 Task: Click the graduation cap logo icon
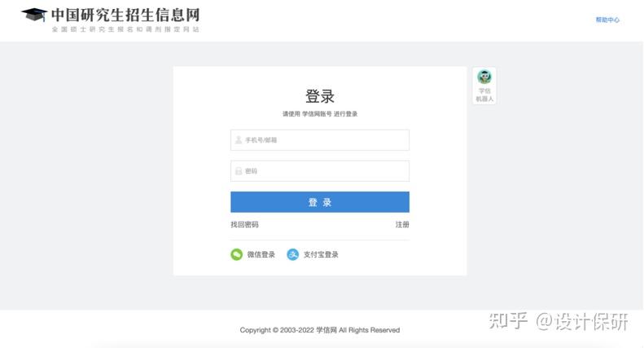34,15
